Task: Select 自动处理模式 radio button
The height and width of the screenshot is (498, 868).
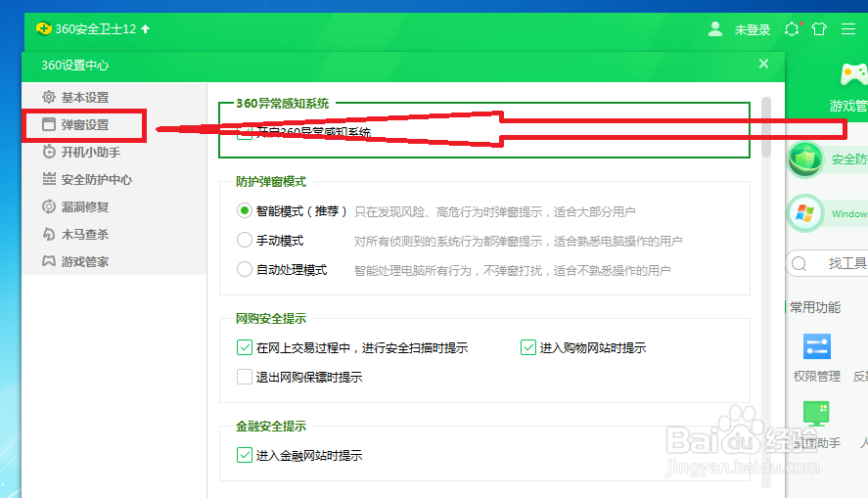Action: point(244,269)
